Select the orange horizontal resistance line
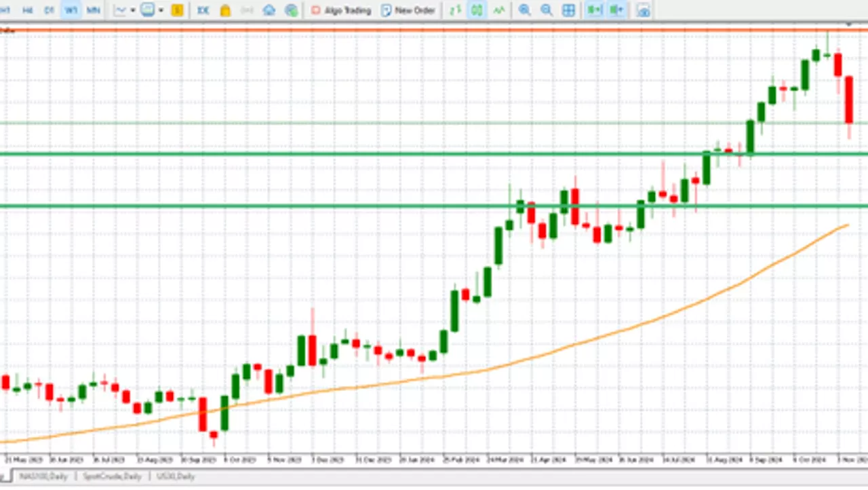868x490 pixels. (x=434, y=31)
